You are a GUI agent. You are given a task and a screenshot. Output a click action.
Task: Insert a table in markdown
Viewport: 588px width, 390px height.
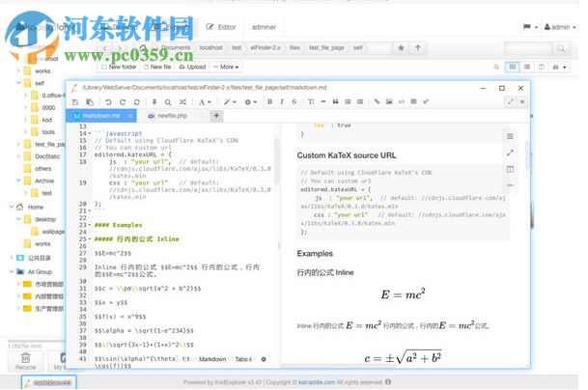point(413,101)
